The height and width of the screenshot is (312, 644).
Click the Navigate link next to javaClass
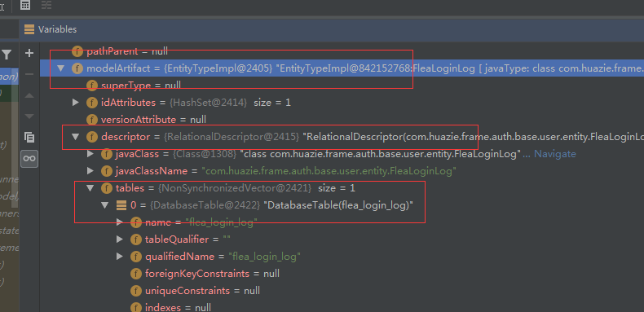point(555,154)
